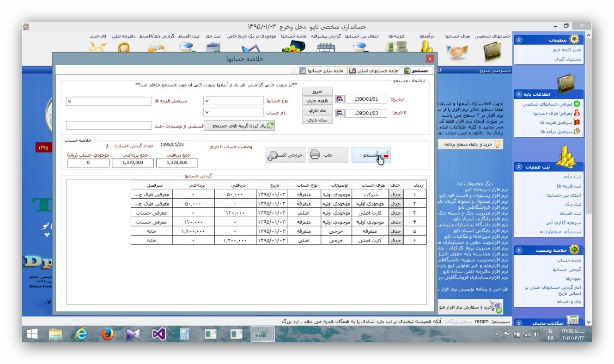Export results with خروجی اکسل button
The width and height of the screenshot is (614, 364).
point(285,156)
